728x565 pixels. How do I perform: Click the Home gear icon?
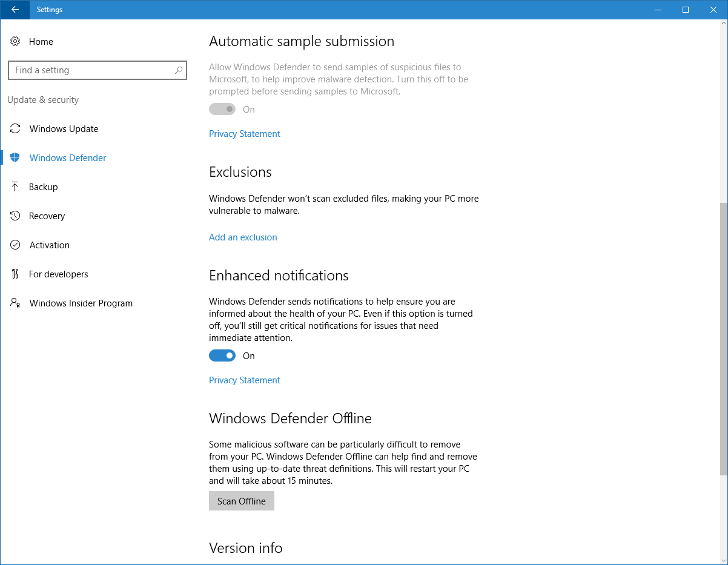(15, 42)
